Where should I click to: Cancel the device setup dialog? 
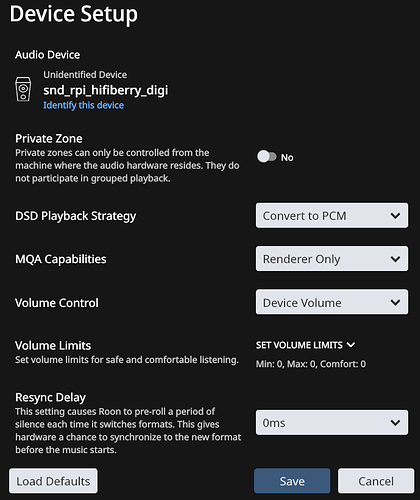[376, 481]
